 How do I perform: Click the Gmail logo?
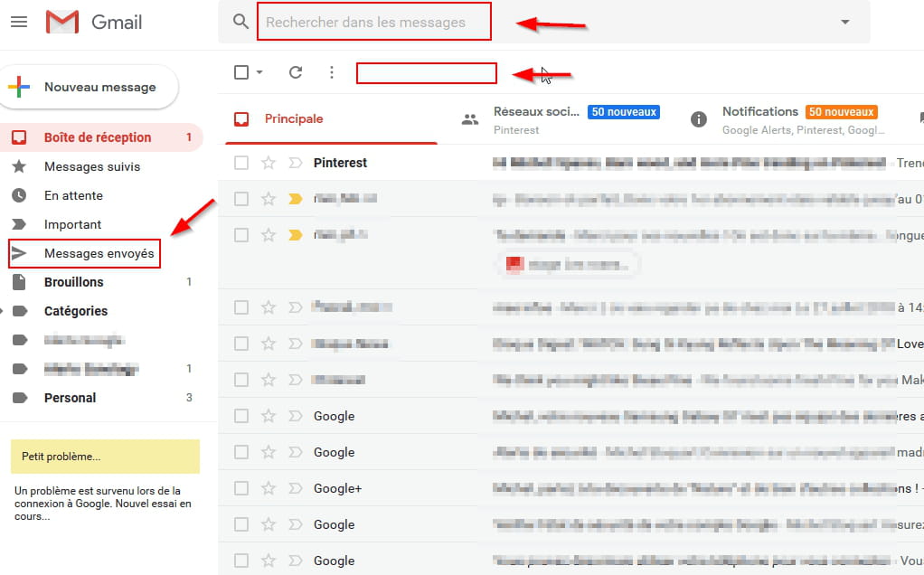click(94, 22)
